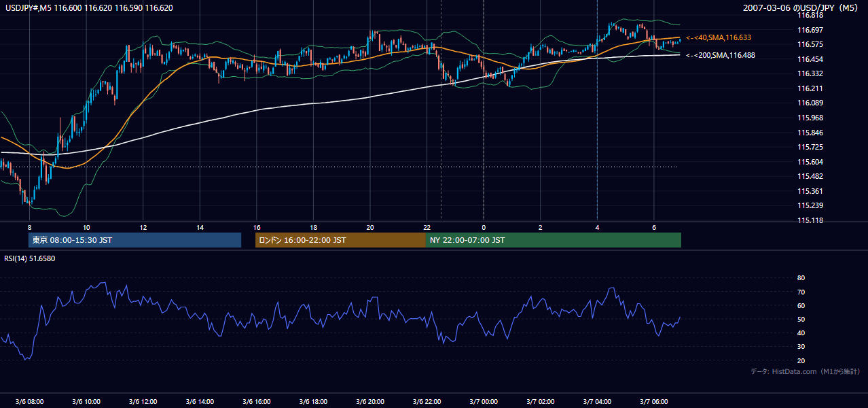This screenshot has width=868, height=408.
Task: Click the 3/6 22:00 time axis label
Action: point(427,401)
